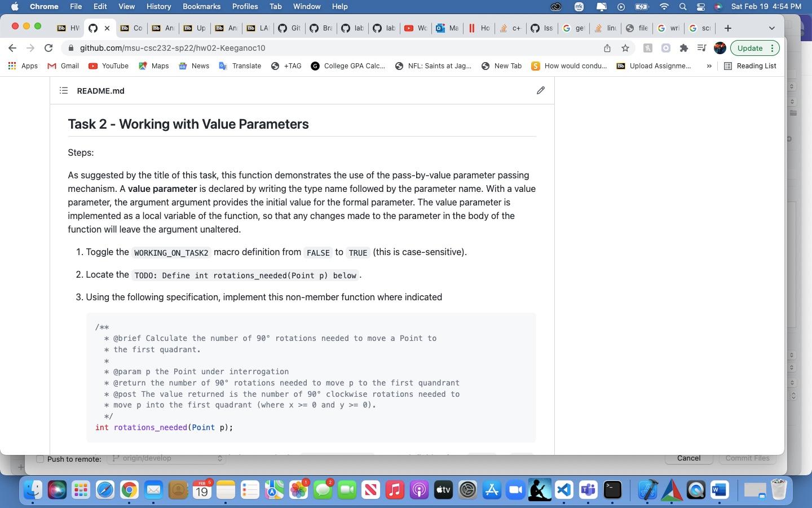Bookmark this page with the star icon

coord(625,49)
